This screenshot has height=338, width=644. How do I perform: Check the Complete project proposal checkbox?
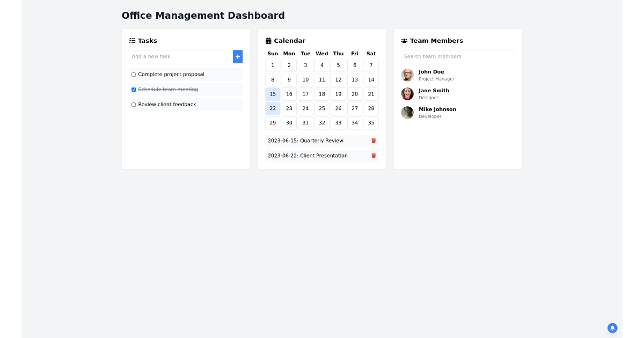pos(133,74)
